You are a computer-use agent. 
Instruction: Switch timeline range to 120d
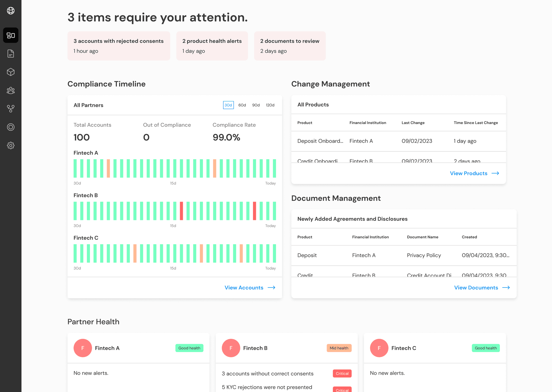(x=270, y=105)
